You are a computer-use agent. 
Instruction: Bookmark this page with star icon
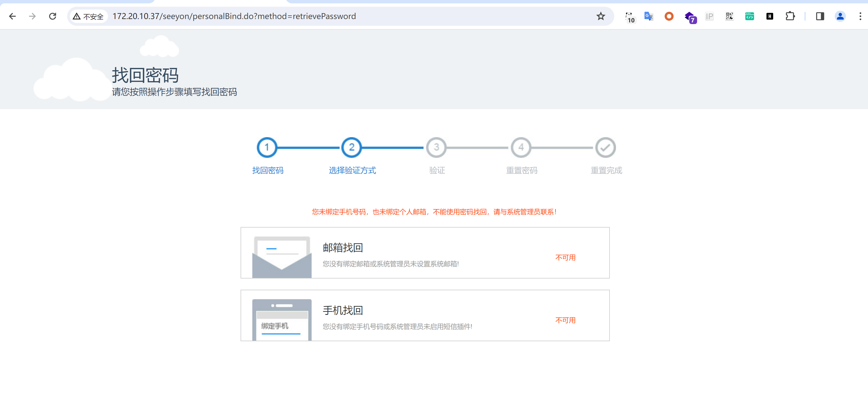pos(601,16)
